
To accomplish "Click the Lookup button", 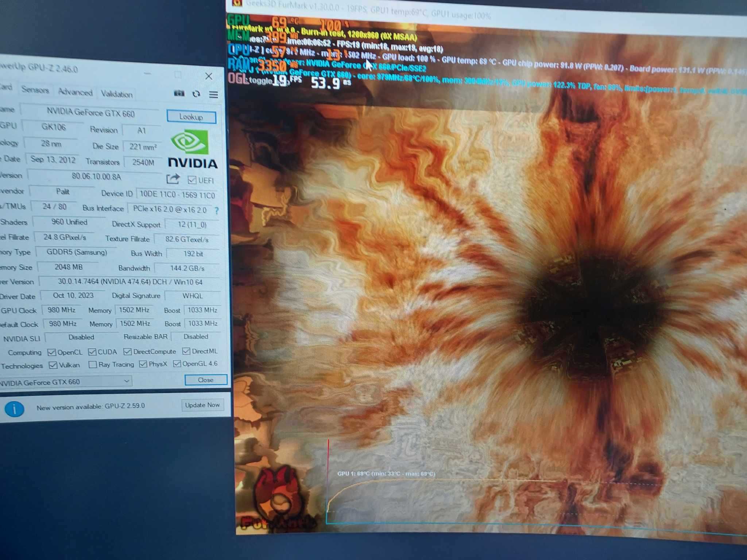I will (191, 117).
